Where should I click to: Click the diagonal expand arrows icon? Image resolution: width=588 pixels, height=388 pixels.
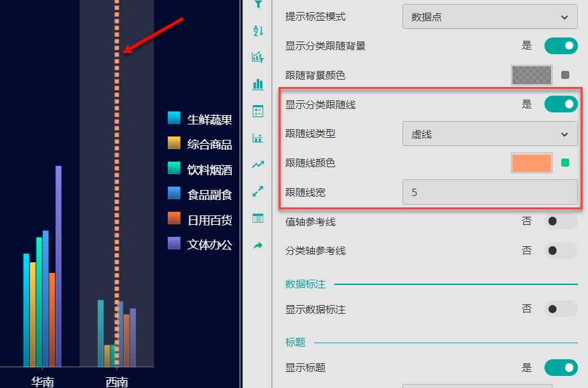pos(258,191)
